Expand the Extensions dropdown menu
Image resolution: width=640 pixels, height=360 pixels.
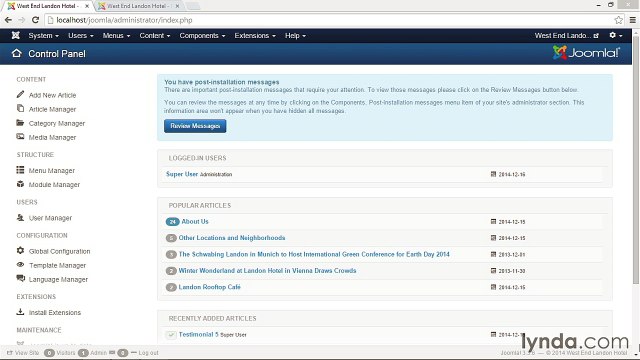[x=255, y=36]
